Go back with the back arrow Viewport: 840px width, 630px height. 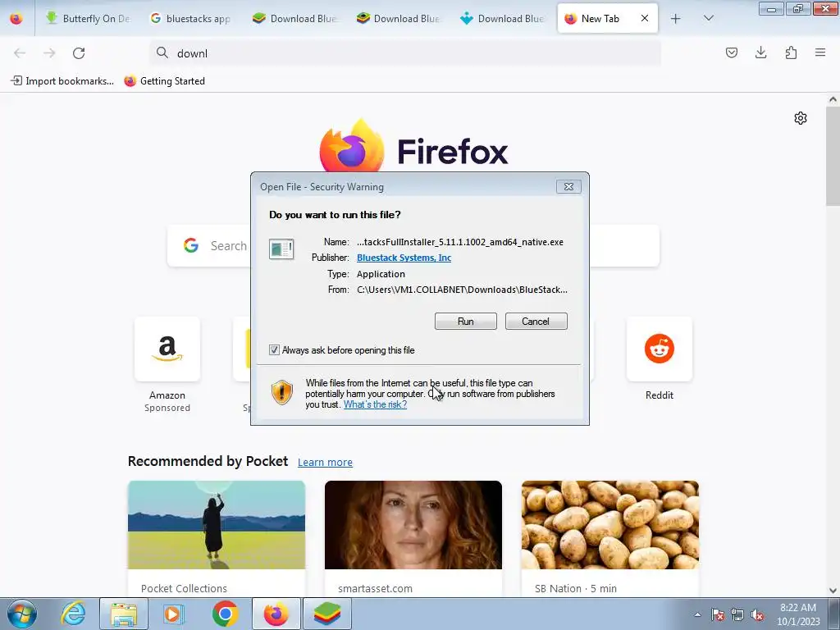coord(20,53)
